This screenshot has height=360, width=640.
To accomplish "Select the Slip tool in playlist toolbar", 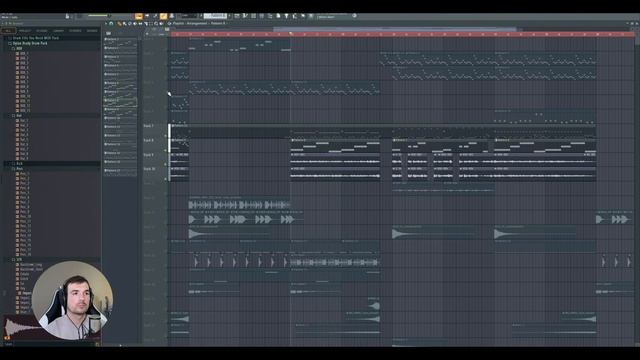I will pyautogui.click(x=140, y=24).
